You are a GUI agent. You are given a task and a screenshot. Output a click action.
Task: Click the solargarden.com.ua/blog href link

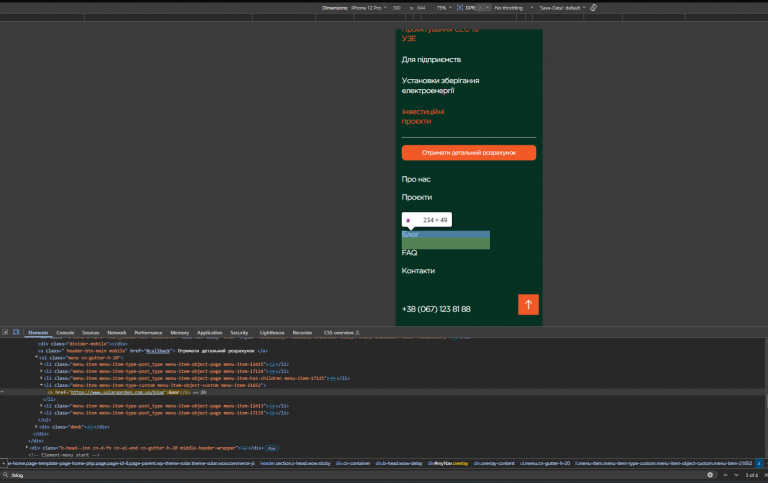tap(117, 392)
